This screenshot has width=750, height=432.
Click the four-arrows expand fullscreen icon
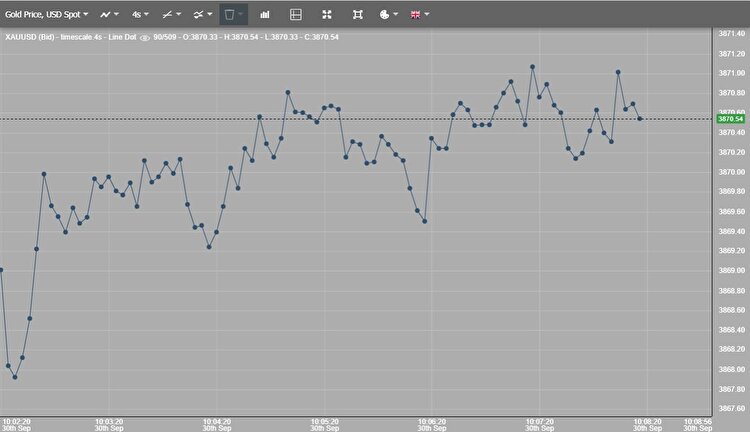point(327,15)
